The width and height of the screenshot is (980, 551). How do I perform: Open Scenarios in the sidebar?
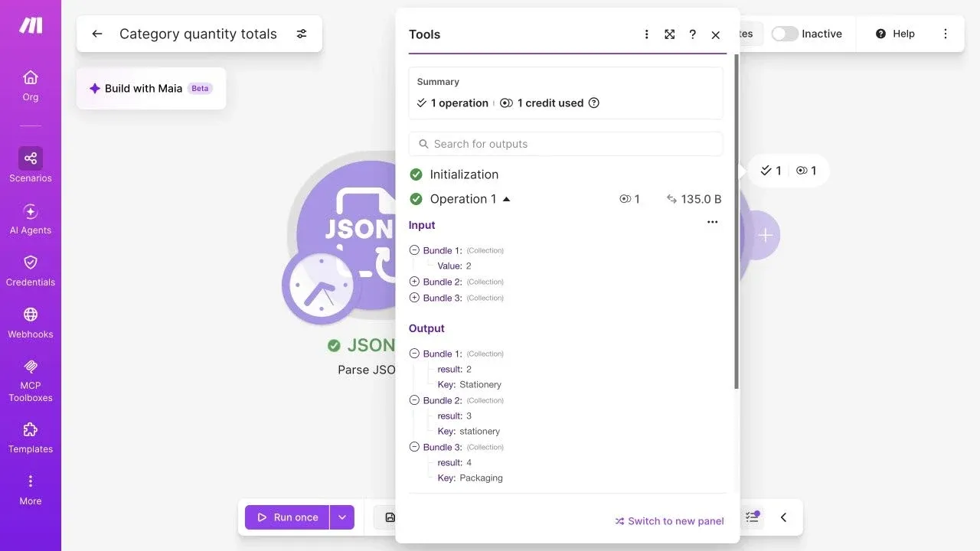click(31, 165)
